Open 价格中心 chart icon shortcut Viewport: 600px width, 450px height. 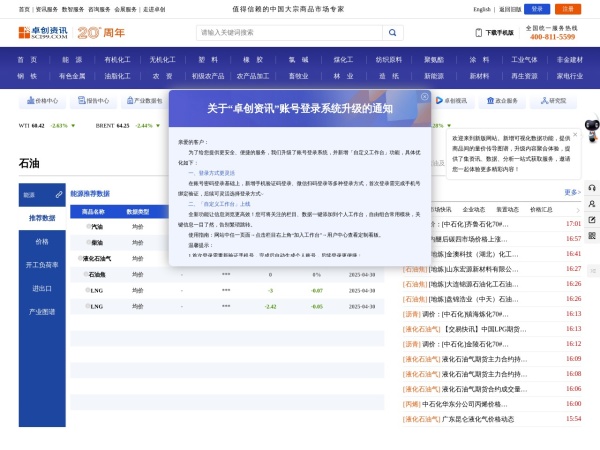tap(31, 101)
